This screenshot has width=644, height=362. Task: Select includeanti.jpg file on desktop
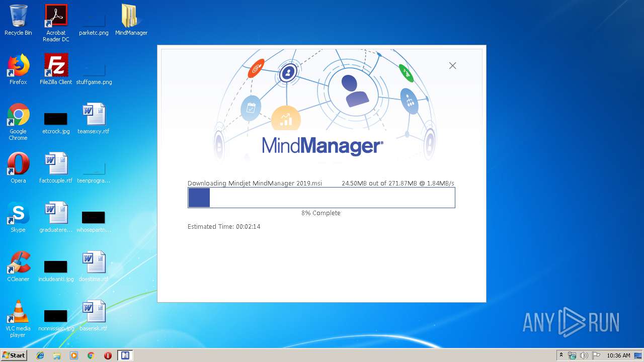pyautogui.click(x=56, y=270)
